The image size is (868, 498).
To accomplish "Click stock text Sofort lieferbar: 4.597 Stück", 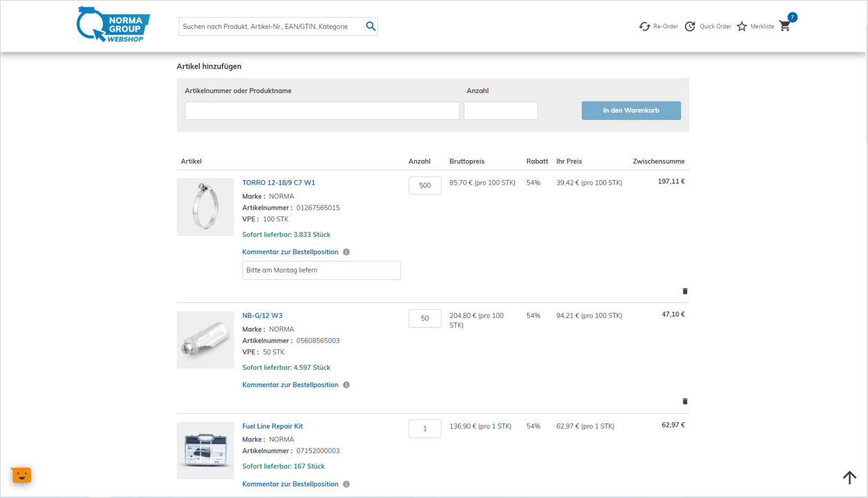I will [x=286, y=368].
